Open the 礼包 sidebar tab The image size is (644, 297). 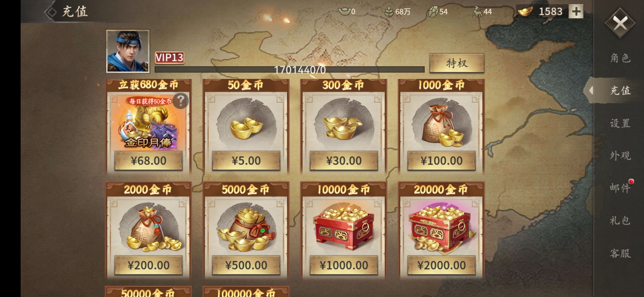pos(620,220)
